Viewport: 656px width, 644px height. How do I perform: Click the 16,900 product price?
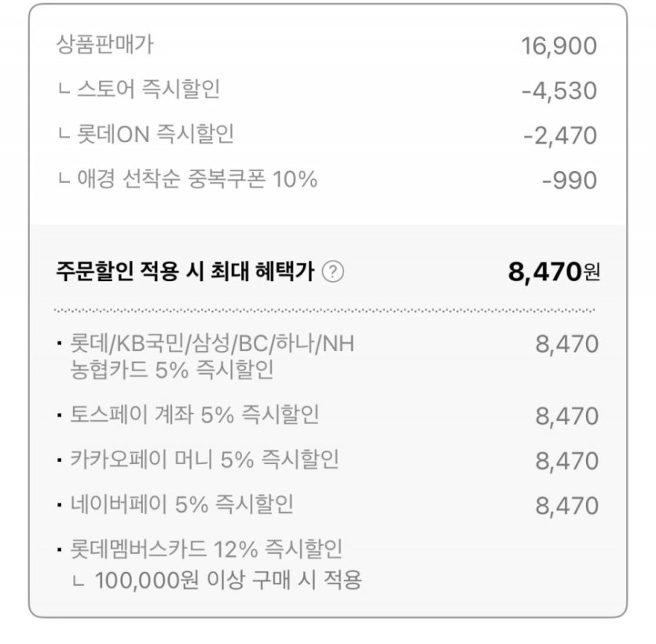click(559, 46)
